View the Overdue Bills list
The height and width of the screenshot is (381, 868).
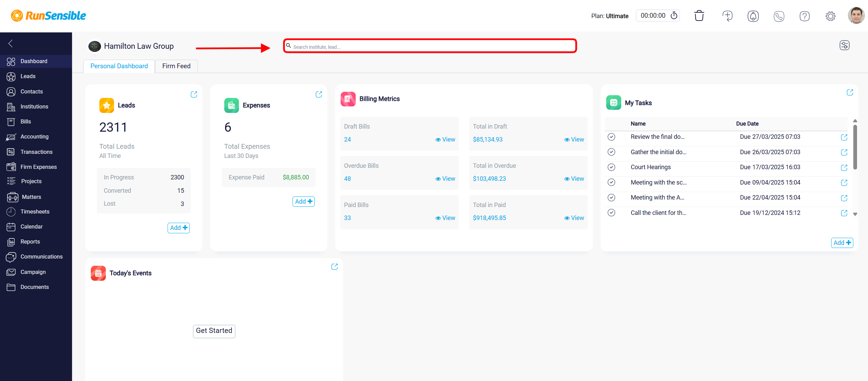pos(445,179)
